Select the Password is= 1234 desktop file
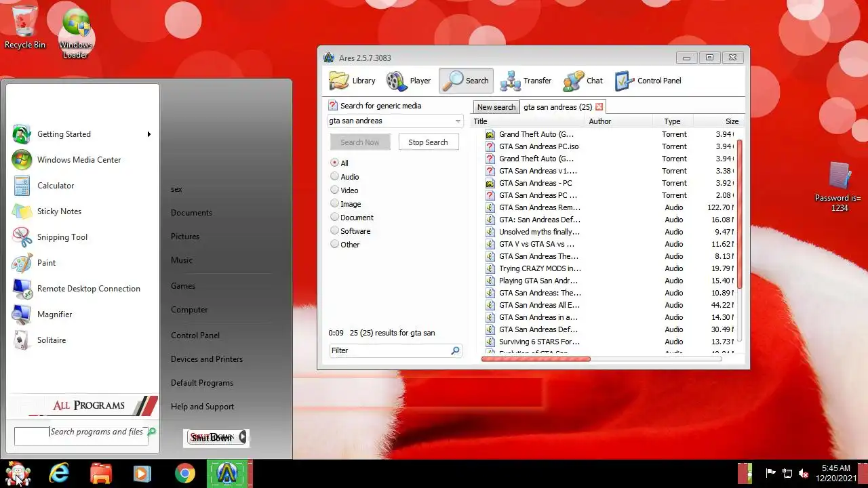Viewport: 868px width, 488px height. pos(840,186)
